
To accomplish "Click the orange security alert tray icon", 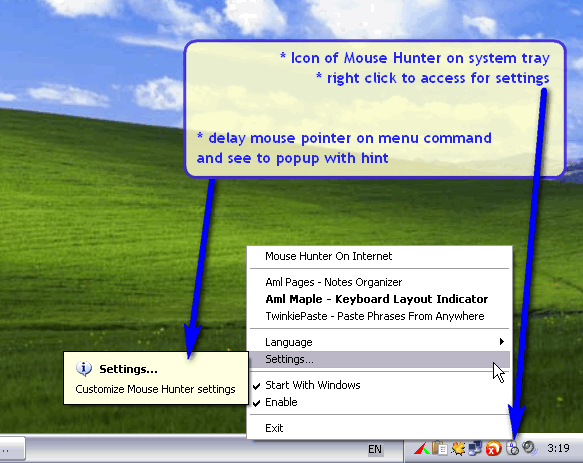I will click(x=493, y=448).
